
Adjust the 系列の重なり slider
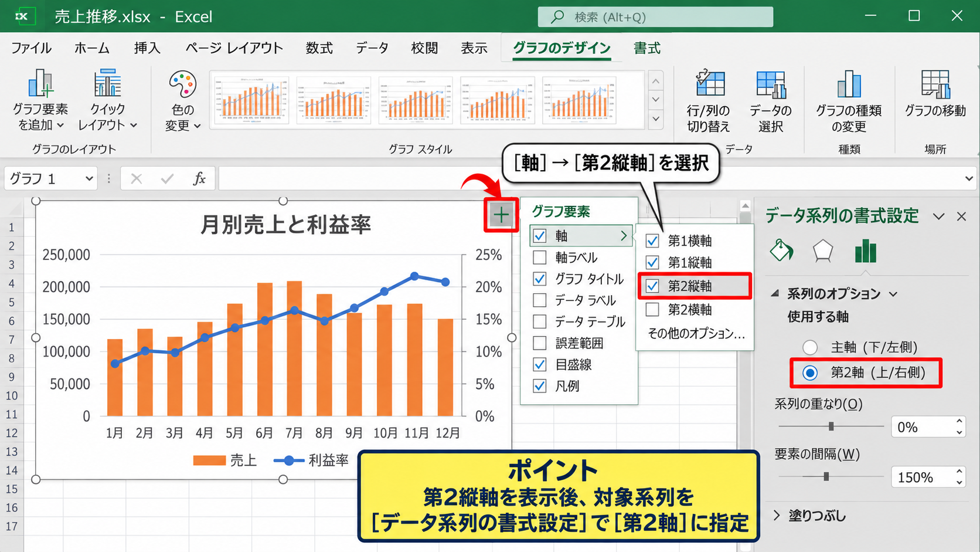[831, 426]
